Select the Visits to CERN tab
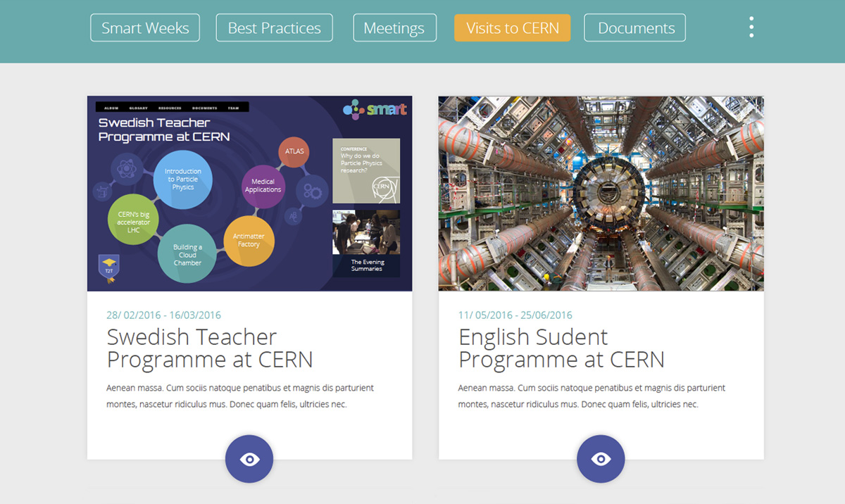Viewport: 845px width, 504px height. 513,28
